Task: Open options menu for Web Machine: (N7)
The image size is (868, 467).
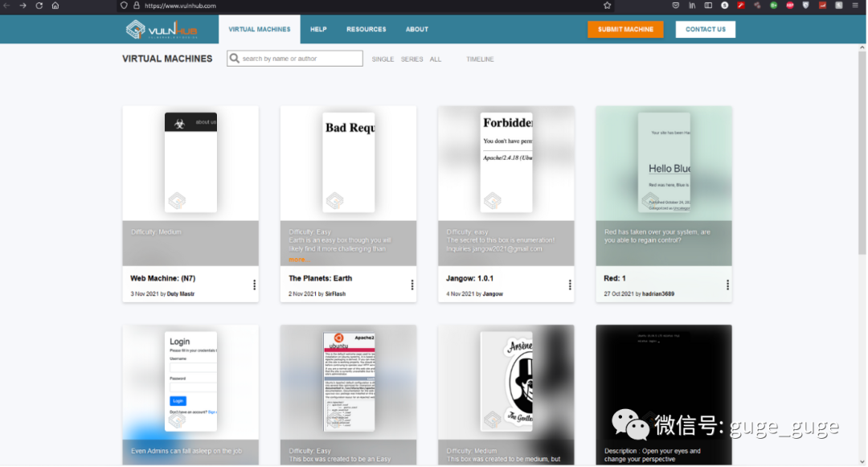Action: (x=254, y=285)
